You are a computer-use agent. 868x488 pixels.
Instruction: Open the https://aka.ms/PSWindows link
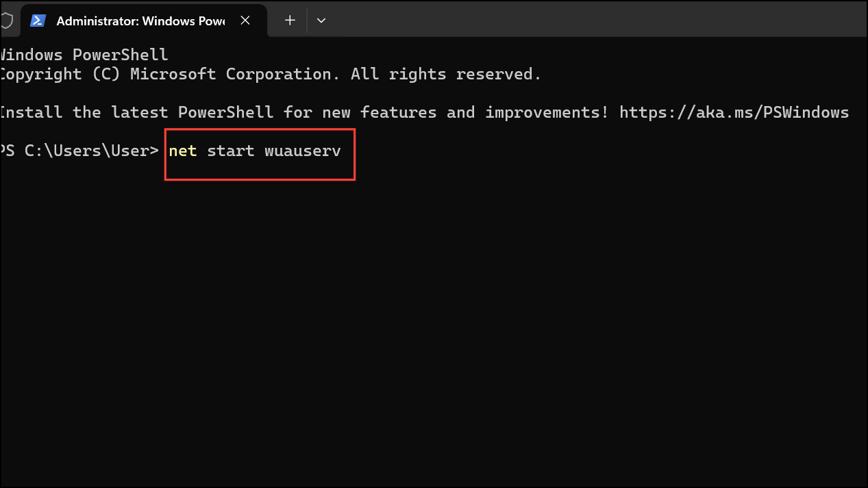pyautogui.click(x=734, y=112)
